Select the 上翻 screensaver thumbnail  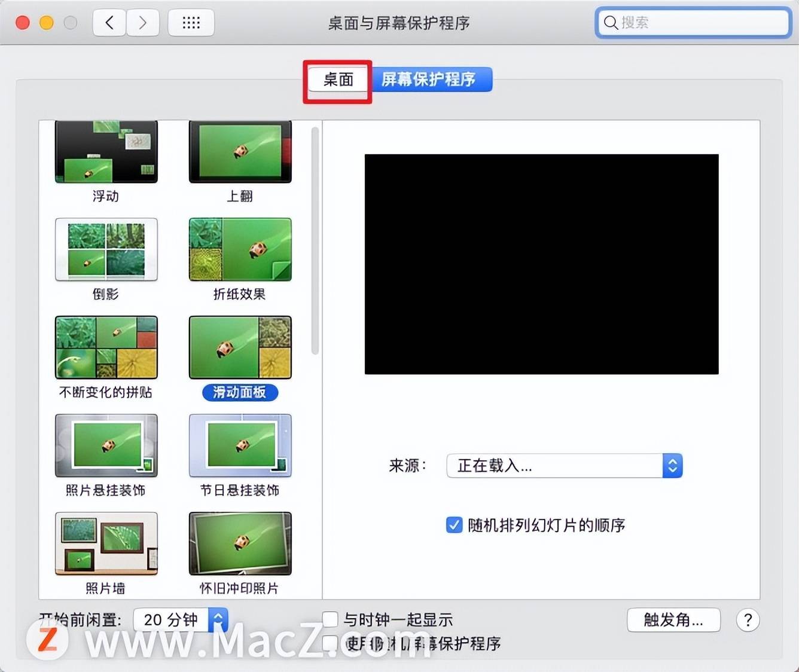pyautogui.click(x=240, y=151)
